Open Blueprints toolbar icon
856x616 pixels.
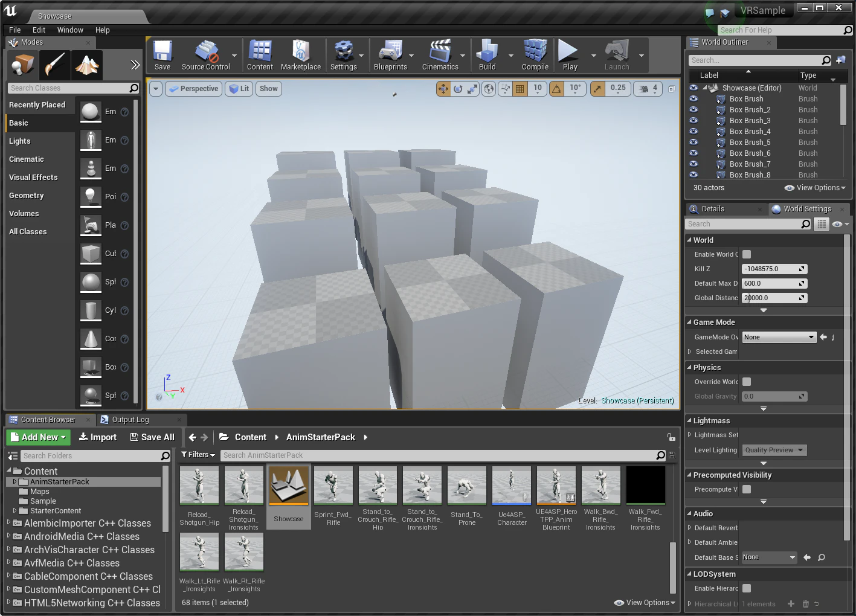[x=390, y=55]
